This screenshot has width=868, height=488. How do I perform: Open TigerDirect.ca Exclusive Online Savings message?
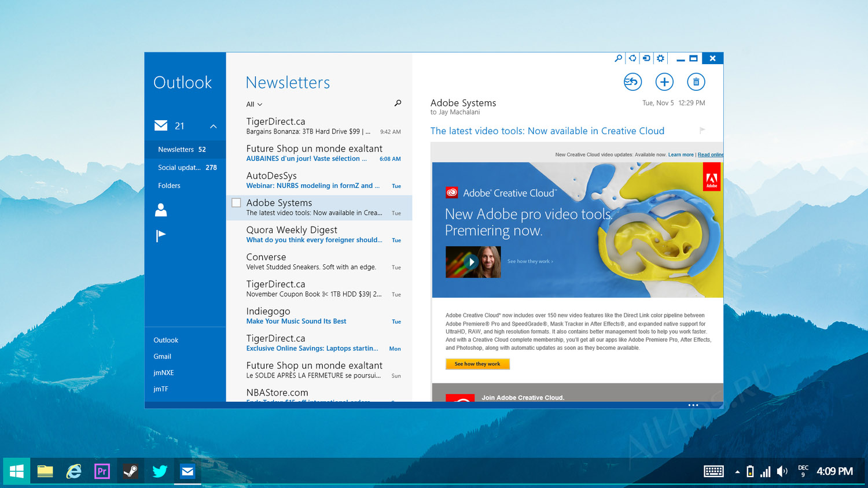tap(319, 343)
